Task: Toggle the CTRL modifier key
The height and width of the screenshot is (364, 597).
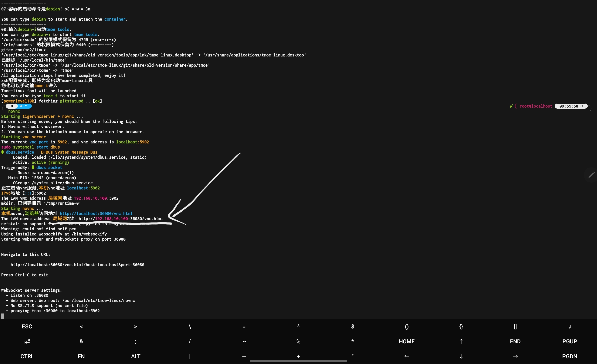Action: point(27,356)
